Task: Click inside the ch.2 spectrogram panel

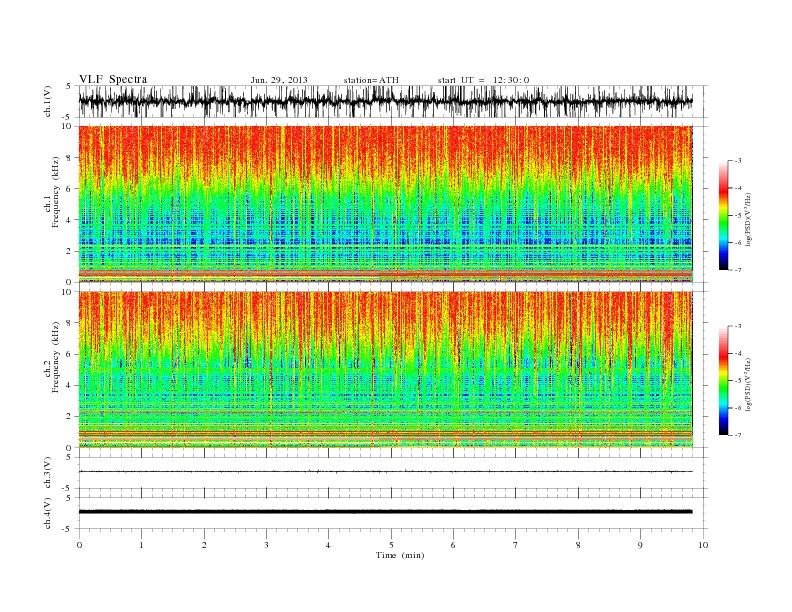Action: (385, 370)
